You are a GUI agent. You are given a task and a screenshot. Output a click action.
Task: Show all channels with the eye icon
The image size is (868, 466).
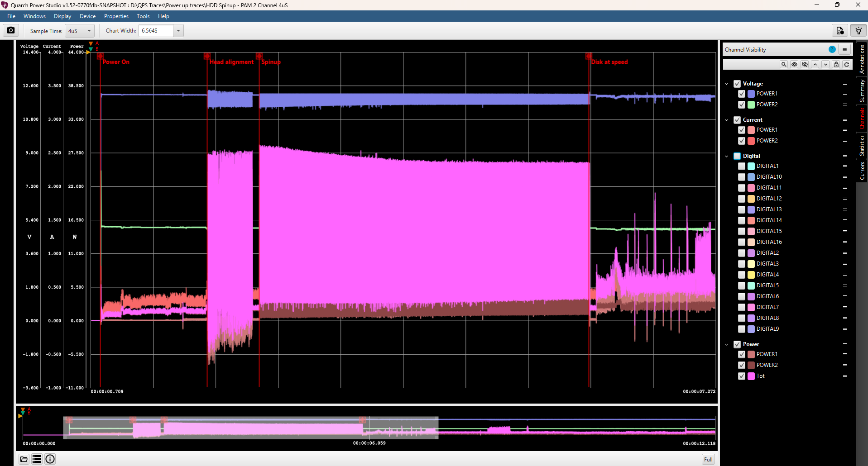point(794,64)
